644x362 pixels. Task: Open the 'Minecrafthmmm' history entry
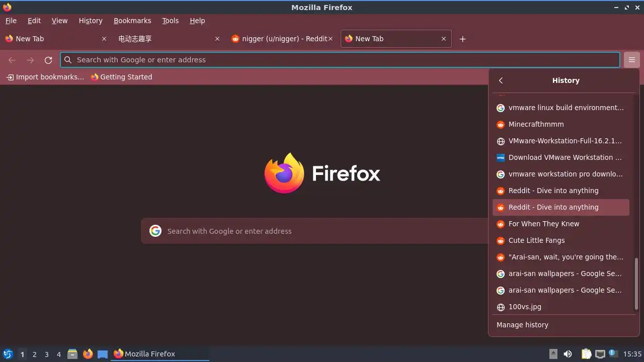(561, 124)
